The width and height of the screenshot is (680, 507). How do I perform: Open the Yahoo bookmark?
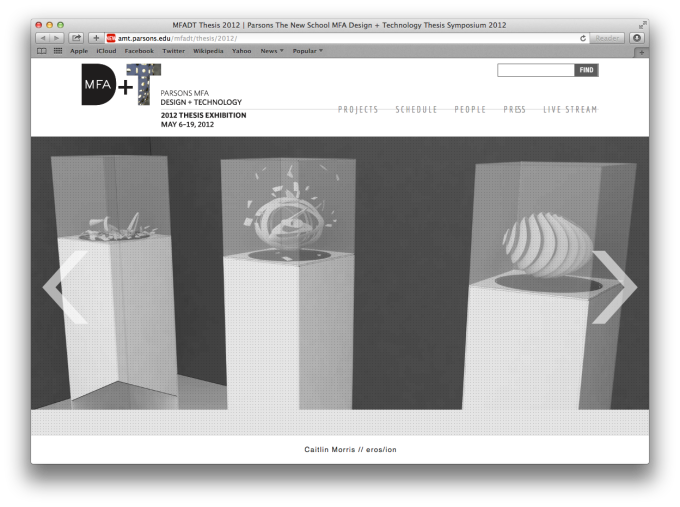(242, 51)
